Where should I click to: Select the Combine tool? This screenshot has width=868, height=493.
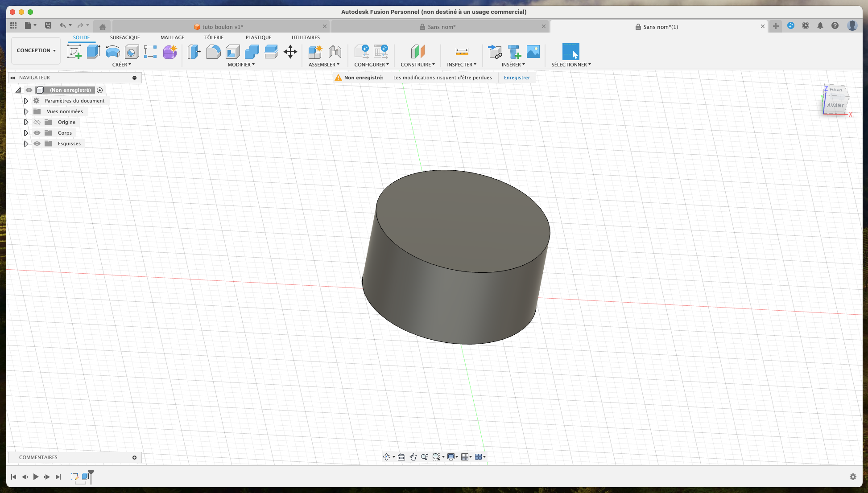(252, 52)
